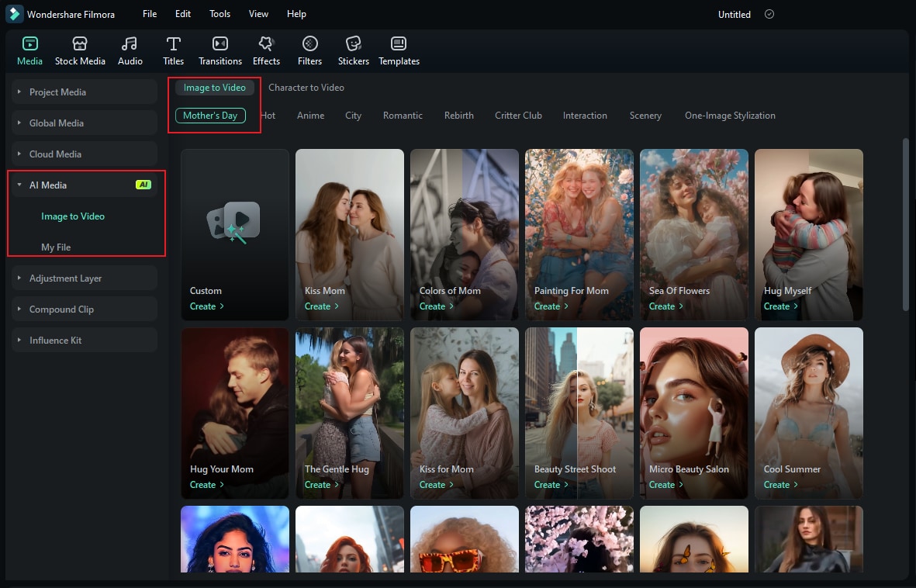
Task: Click Create on Hug Myself template
Action: (780, 306)
